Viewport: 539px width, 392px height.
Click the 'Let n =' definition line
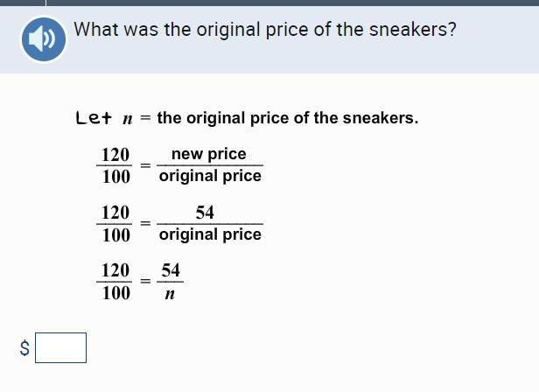pyautogui.click(x=247, y=118)
